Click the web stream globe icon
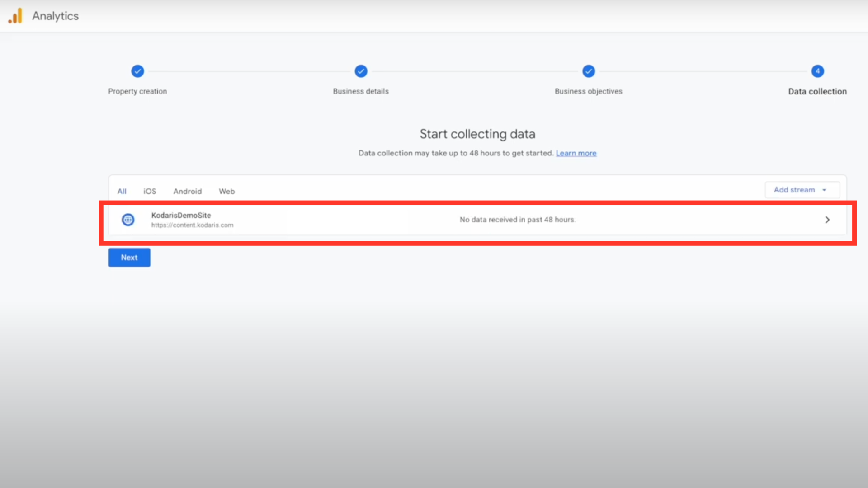Screen dimensions: 868x488 point(128,220)
